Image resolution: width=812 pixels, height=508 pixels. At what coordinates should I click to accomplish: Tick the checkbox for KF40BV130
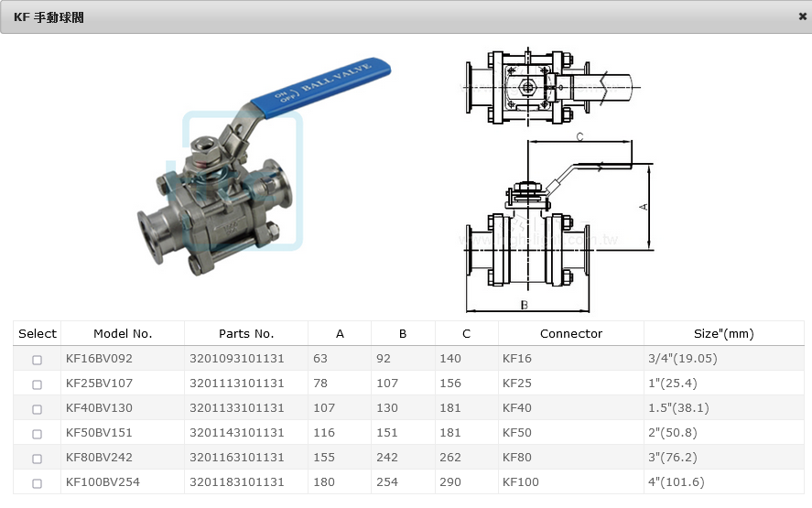coord(38,409)
